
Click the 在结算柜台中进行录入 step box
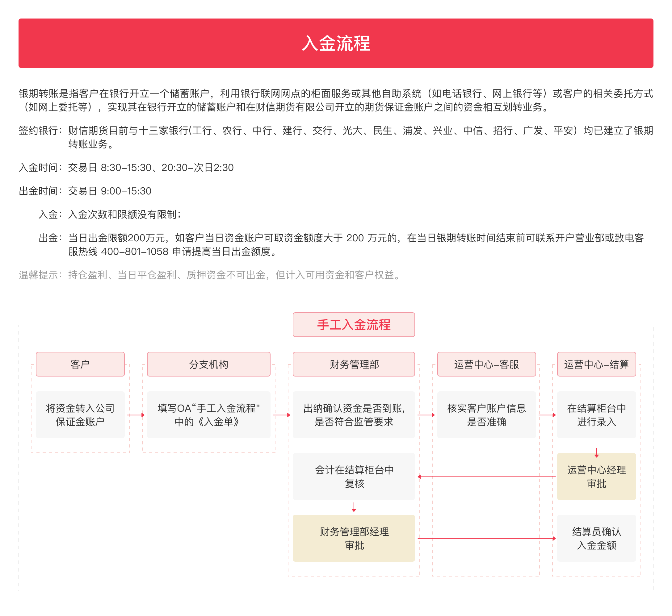596,415
